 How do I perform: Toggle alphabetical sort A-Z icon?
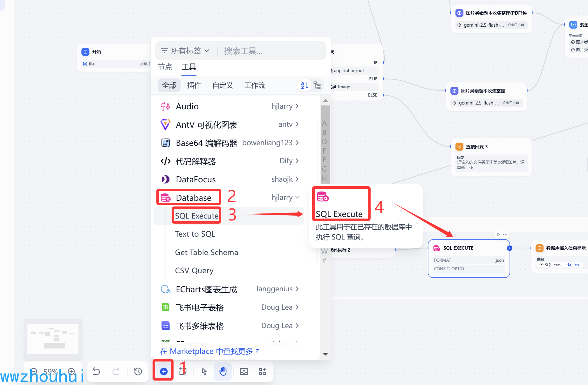304,85
